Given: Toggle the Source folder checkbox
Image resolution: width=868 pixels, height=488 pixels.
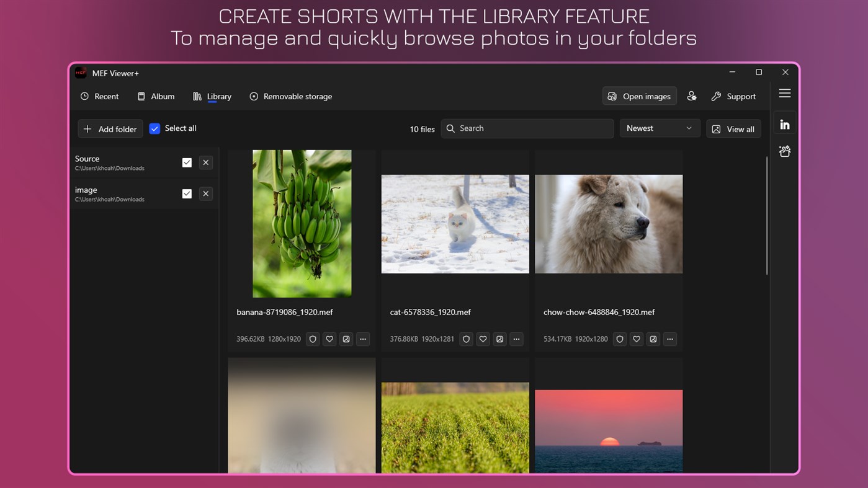Looking at the screenshot, I should (x=187, y=162).
